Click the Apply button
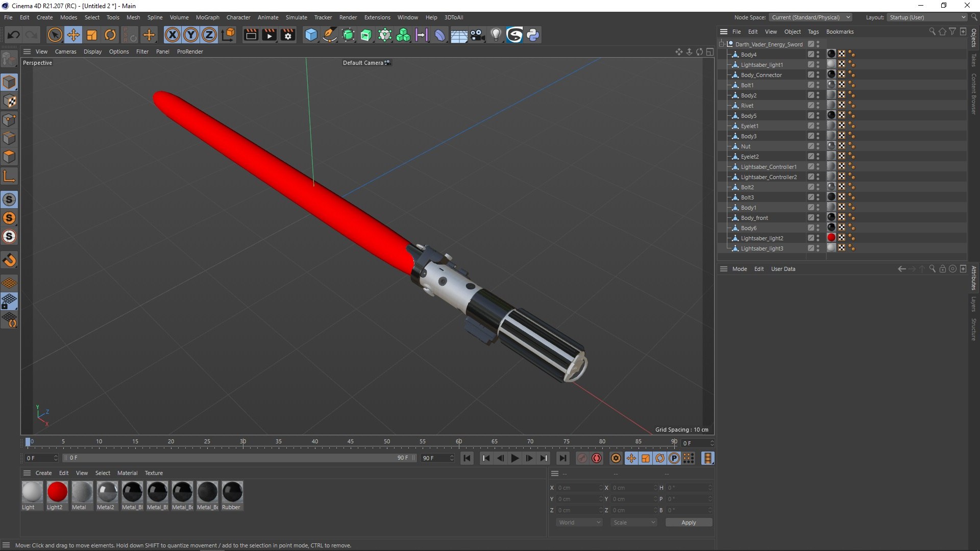980x551 pixels. coord(689,522)
